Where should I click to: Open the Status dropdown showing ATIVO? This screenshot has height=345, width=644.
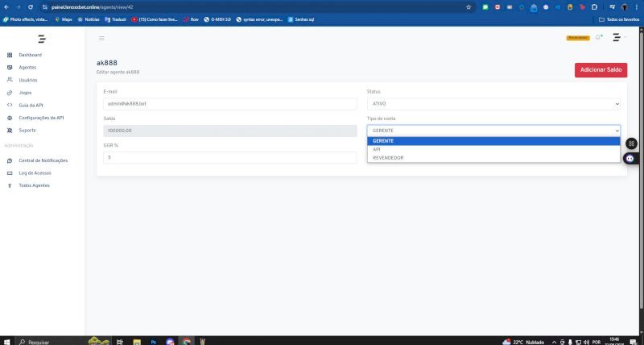click(493, 104)
